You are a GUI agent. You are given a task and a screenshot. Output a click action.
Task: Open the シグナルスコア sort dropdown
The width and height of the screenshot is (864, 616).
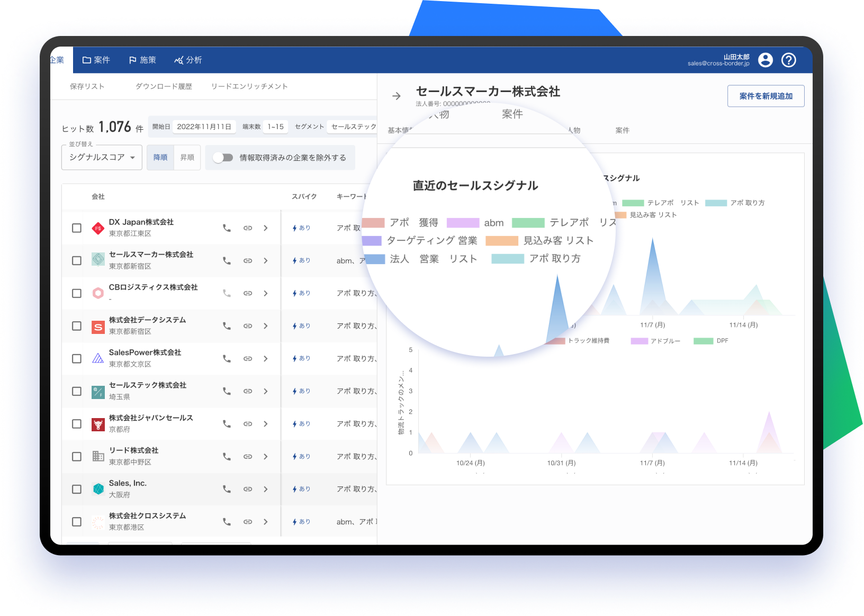click(102, 157)
